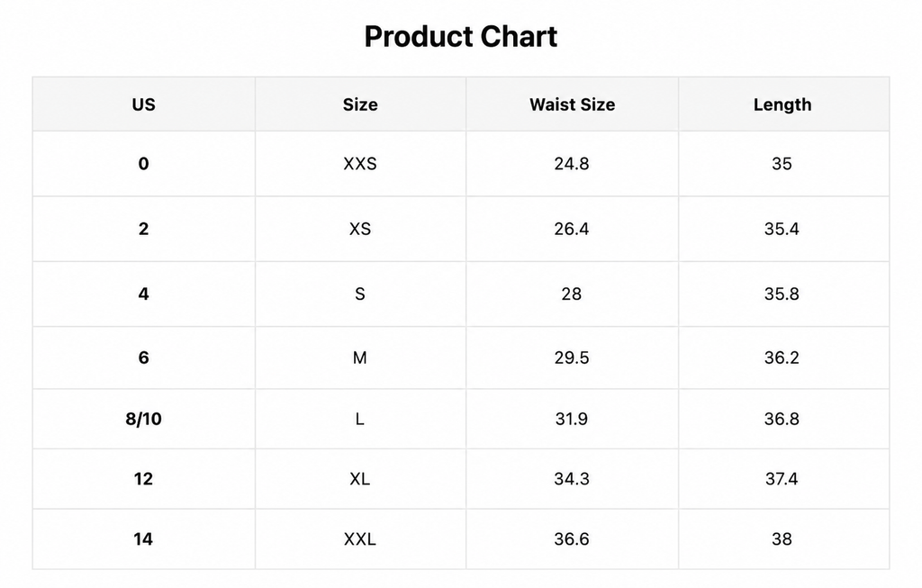922x588 pixels.
Task: Select the XL size cell
Action: point(360,479)
